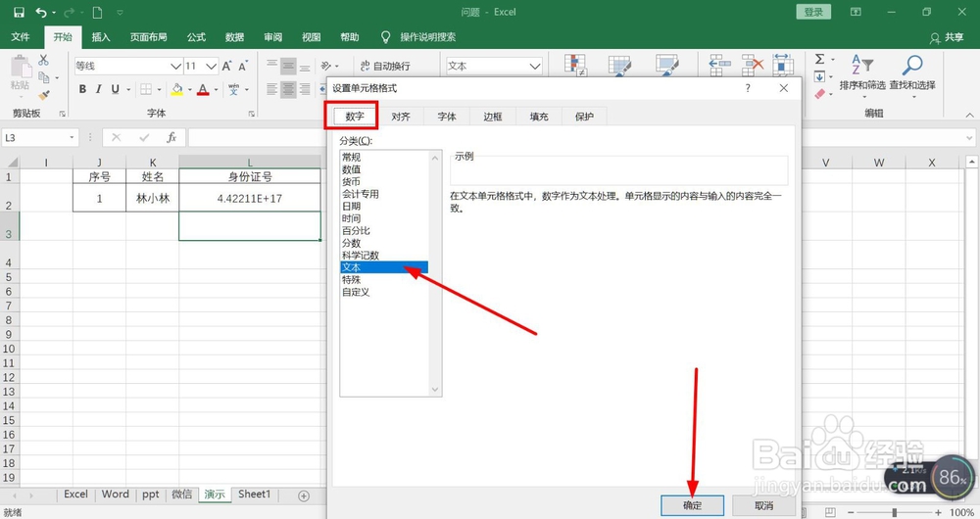
Task: Toggle Italic formatting
Action: pos(98,89)
